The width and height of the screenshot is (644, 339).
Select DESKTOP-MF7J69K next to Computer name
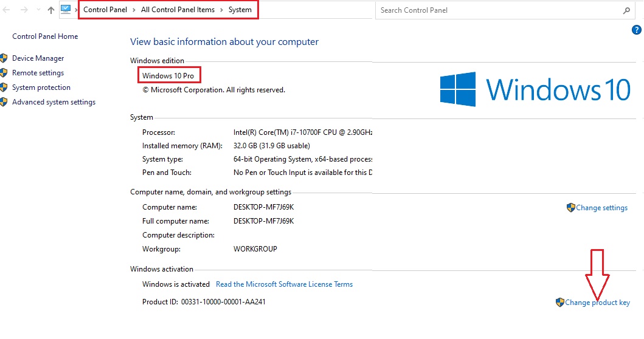[264, 207]
